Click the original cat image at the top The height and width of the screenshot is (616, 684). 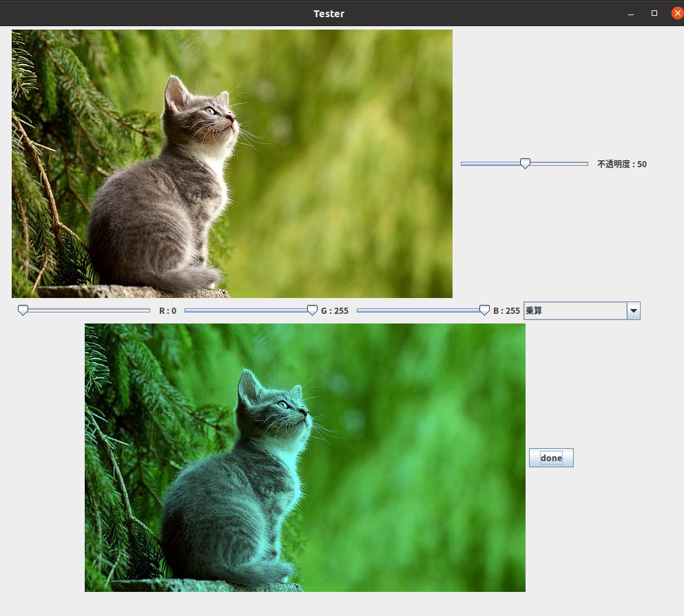click(232, 164)
